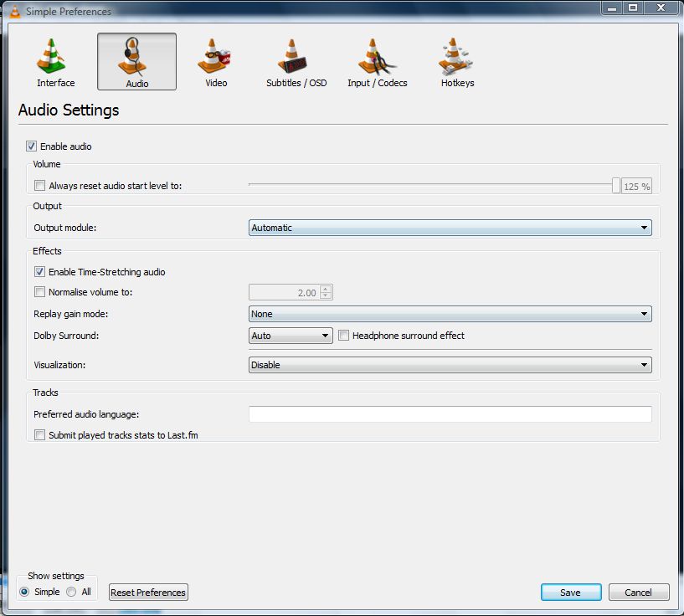Enable Headphone surround effect
Image resolution: width=684 pixels, height=616 pixels.
[x=344, y=336]
